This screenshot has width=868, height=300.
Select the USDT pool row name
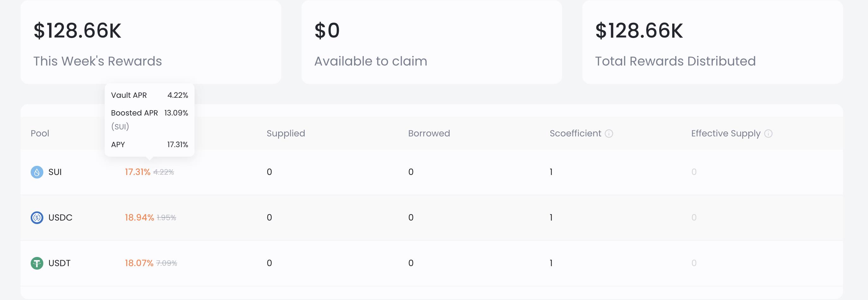[x=59, y=263]
